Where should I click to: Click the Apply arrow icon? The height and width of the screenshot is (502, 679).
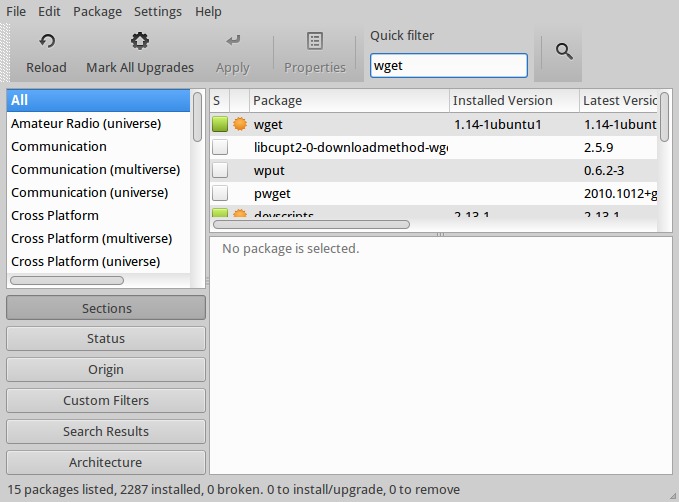(233, 41)
